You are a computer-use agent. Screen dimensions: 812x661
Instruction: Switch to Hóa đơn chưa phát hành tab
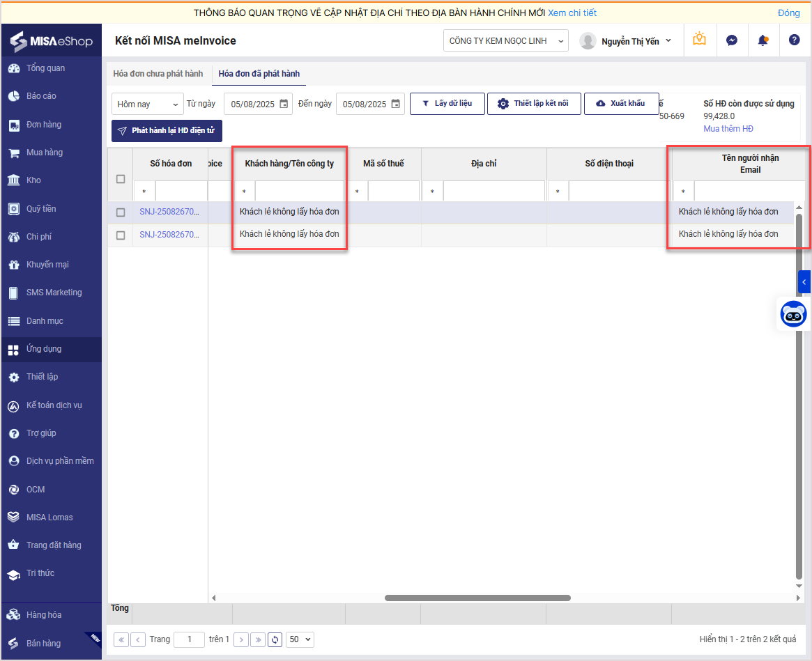158,74
